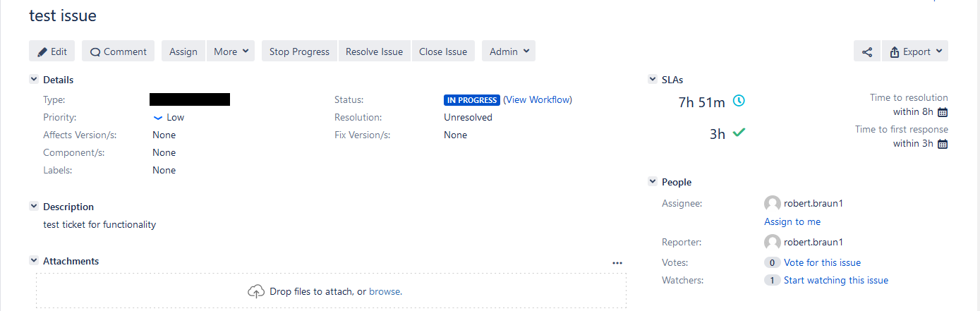Click the reporter name robert.braun1

(813, 242)
